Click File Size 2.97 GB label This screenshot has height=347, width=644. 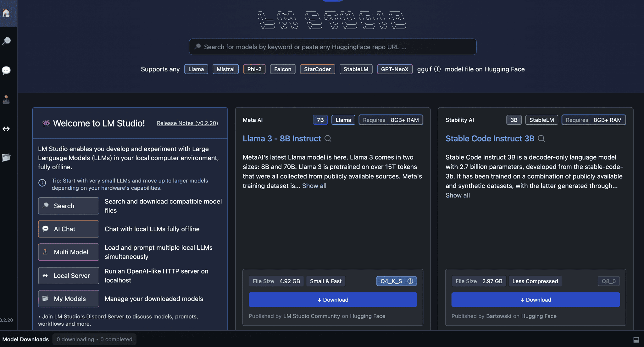[x=479, y=281]
